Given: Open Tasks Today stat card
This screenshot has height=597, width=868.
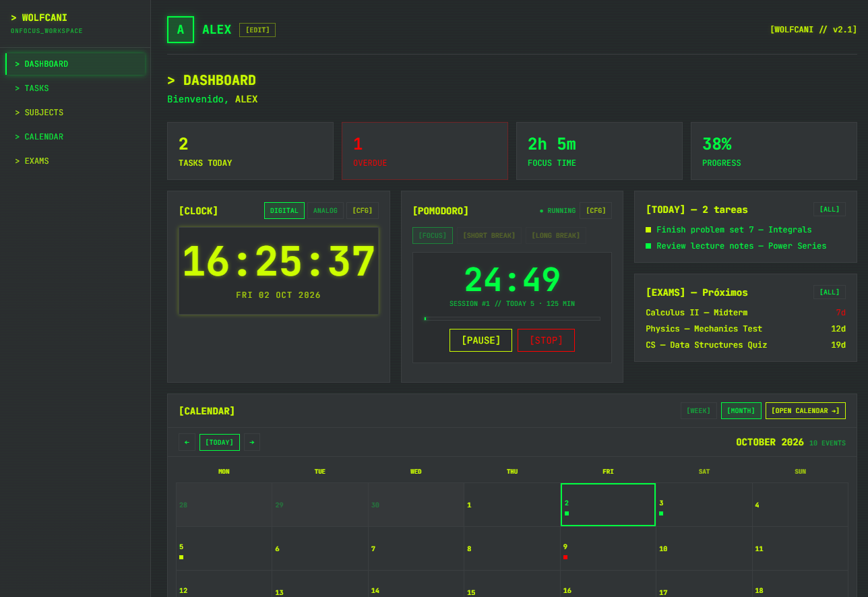Looking at the screenshot, I should (250, 151).
